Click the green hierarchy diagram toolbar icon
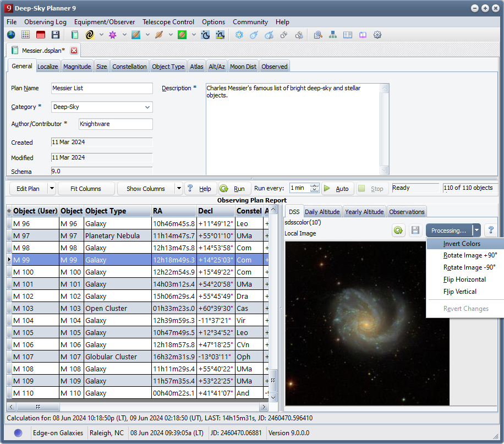This screenshot has width=504, height=444. 333,35
